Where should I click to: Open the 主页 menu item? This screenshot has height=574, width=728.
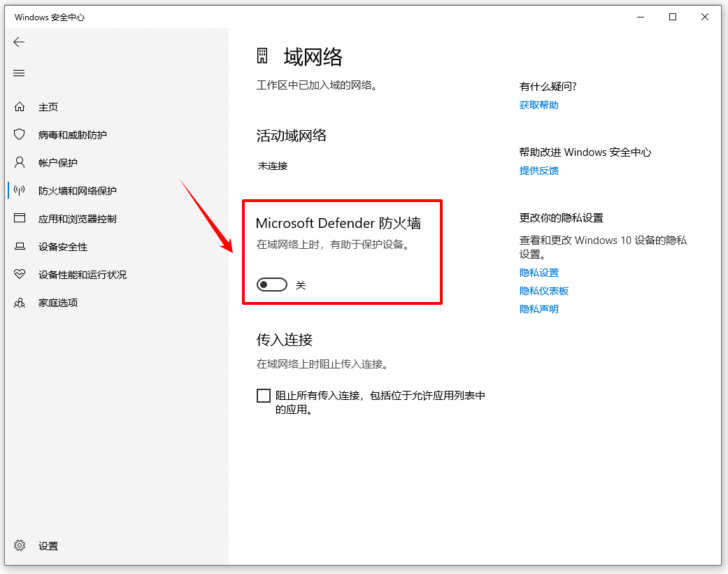click(x=48, y=107)
